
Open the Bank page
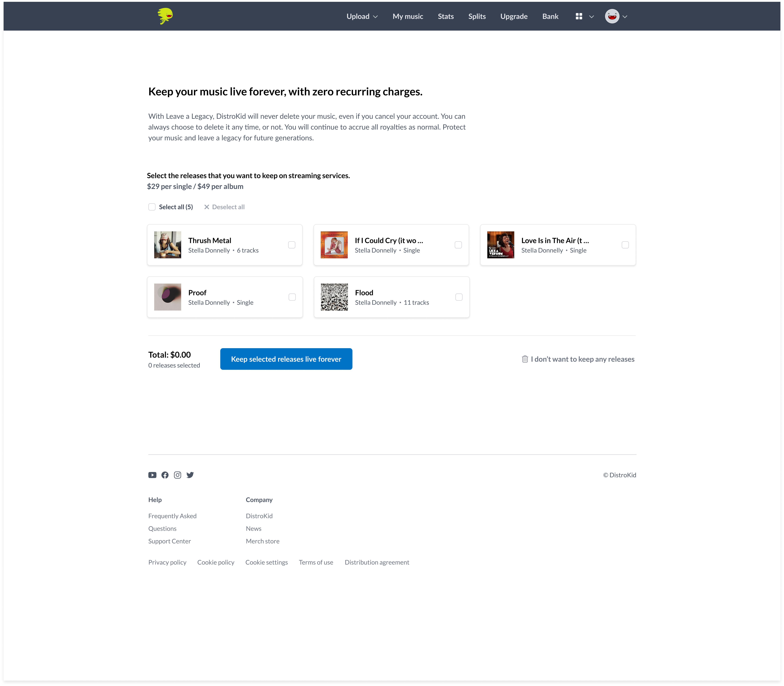[550, 16]
